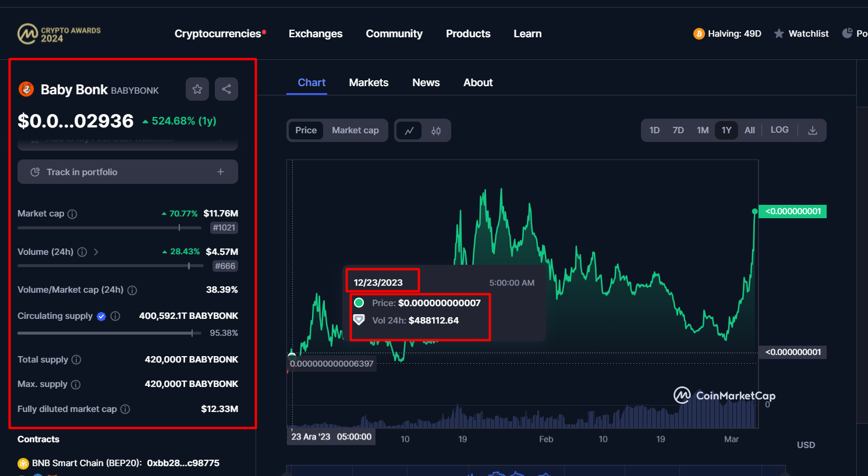Screen dimensions: 868x476
Task: Star Baby Bonk to add to watchlist
Action: tap(197, 89)
